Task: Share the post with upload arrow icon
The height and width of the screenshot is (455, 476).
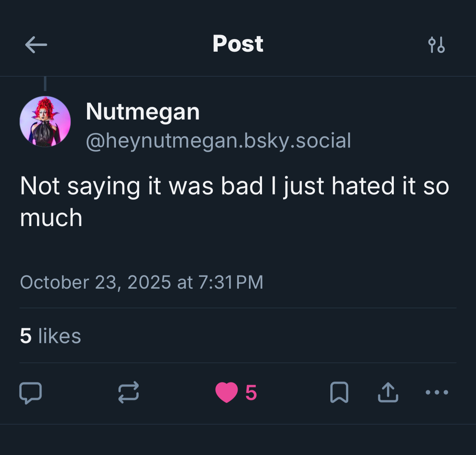Action: [x=388, y=393]
